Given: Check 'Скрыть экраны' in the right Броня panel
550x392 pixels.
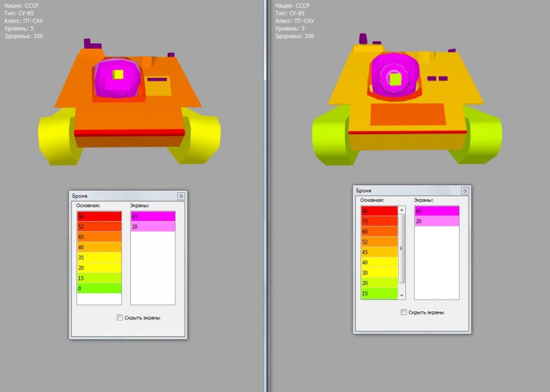Looking at the screenshot, I should 404,312.
